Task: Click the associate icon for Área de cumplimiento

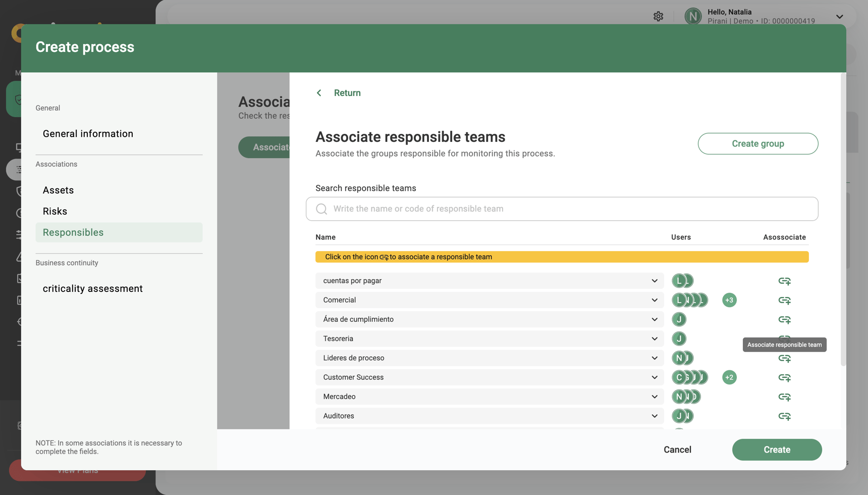Action: tap(784, 319)
